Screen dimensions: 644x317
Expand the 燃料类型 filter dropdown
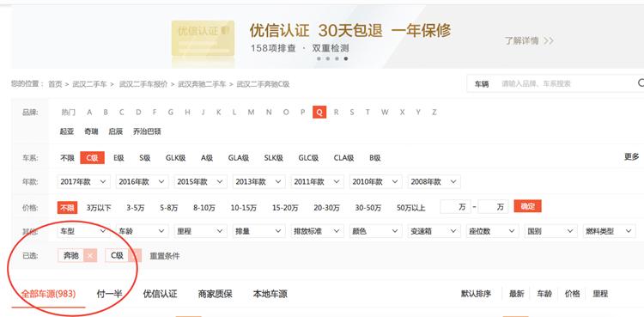(609, 231)
